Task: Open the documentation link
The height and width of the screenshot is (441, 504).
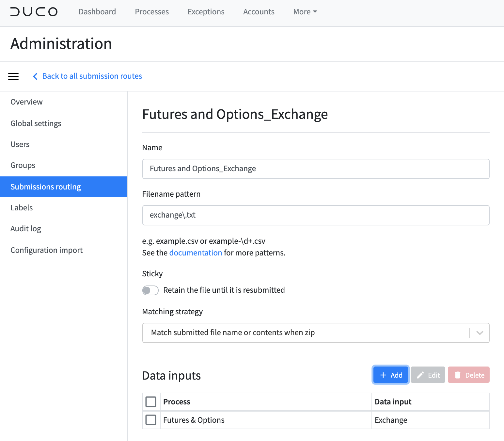Action: [x=196, y=253]
